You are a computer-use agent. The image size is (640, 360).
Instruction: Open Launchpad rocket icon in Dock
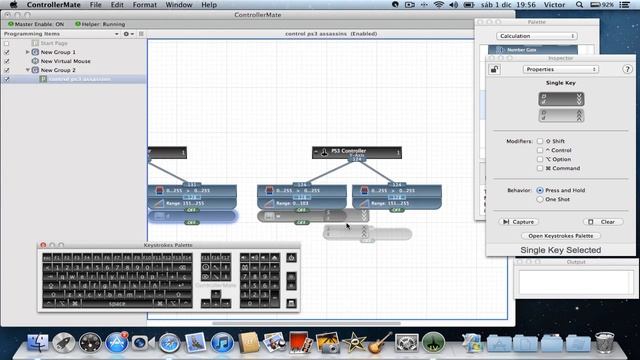point(64,342)
